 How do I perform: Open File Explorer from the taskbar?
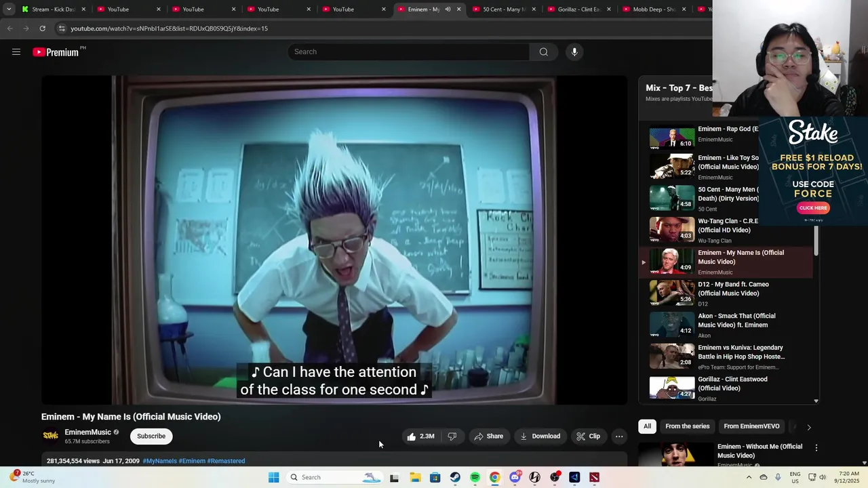415,477
